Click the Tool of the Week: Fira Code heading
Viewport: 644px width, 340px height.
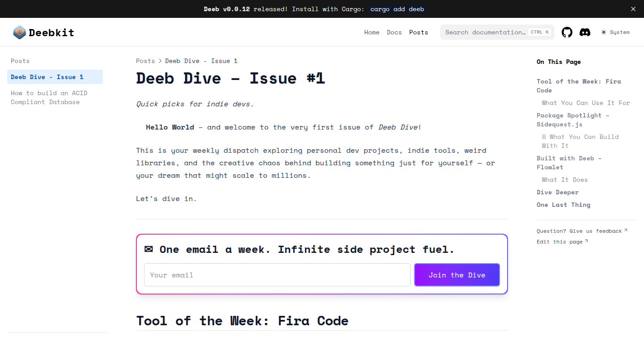click(242, 321)
